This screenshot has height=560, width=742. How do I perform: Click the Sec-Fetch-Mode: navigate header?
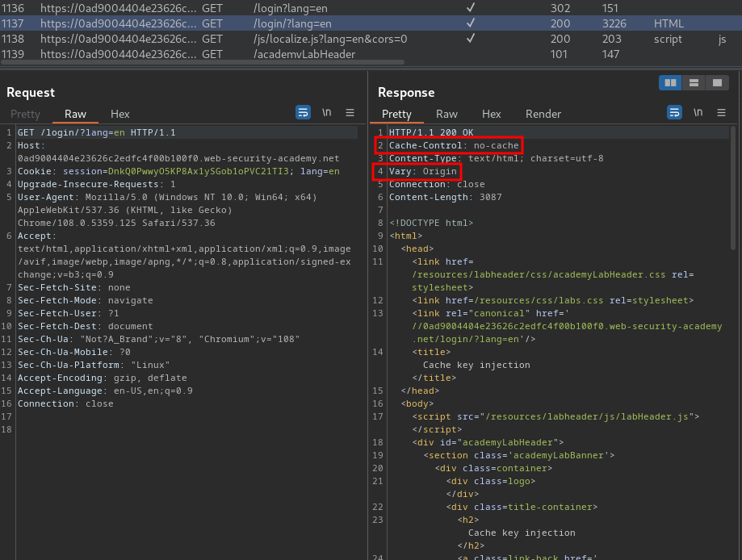point(85,300)
